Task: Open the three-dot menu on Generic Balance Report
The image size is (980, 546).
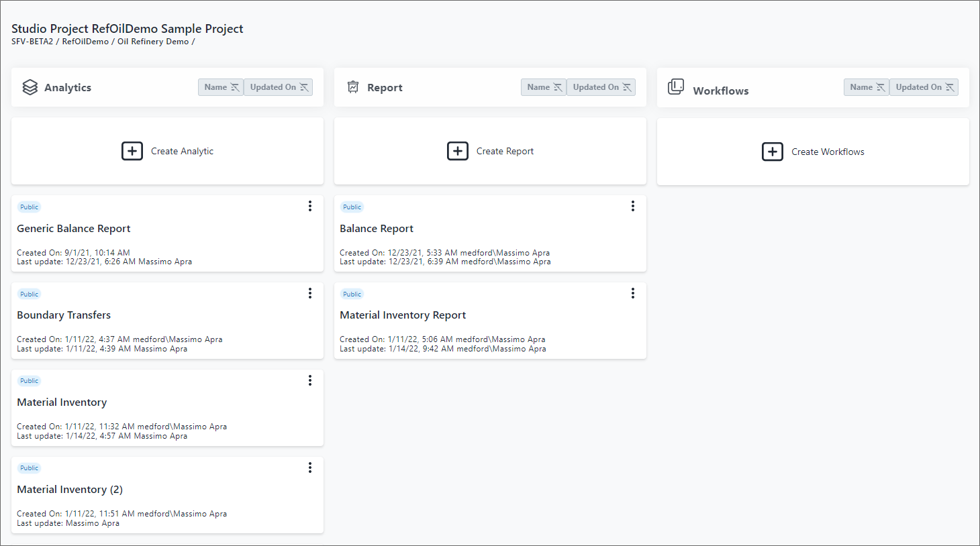Action: (310, 206)
